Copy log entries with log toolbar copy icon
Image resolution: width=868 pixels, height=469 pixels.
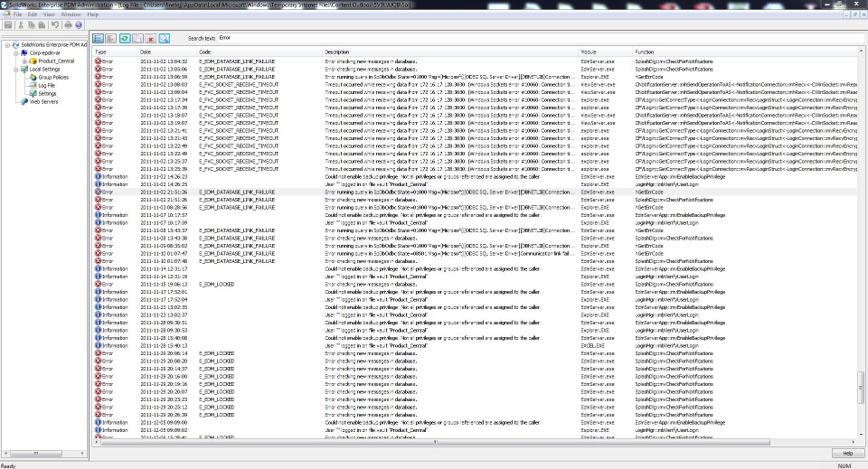pos(137,38)
